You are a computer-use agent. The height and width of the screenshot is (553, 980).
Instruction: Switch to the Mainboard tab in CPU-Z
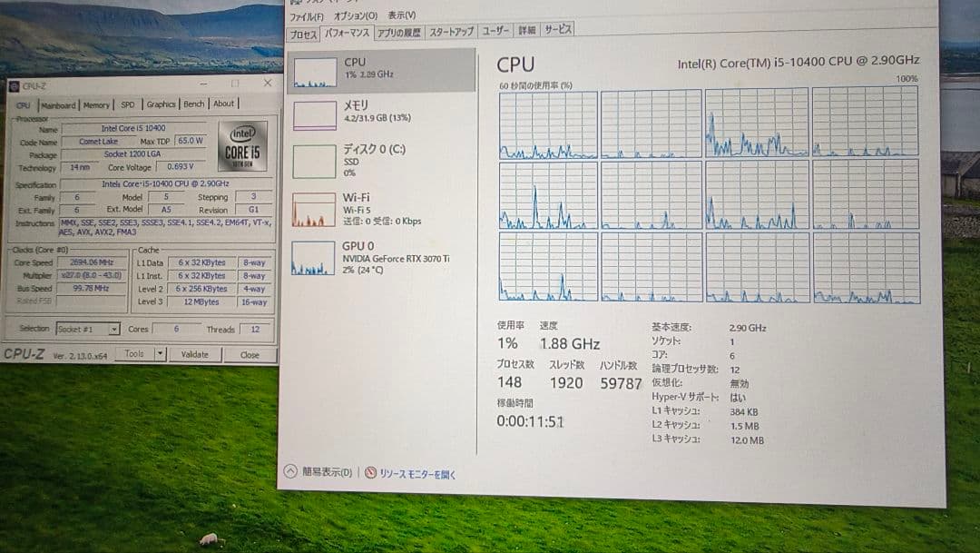[58, 104]
